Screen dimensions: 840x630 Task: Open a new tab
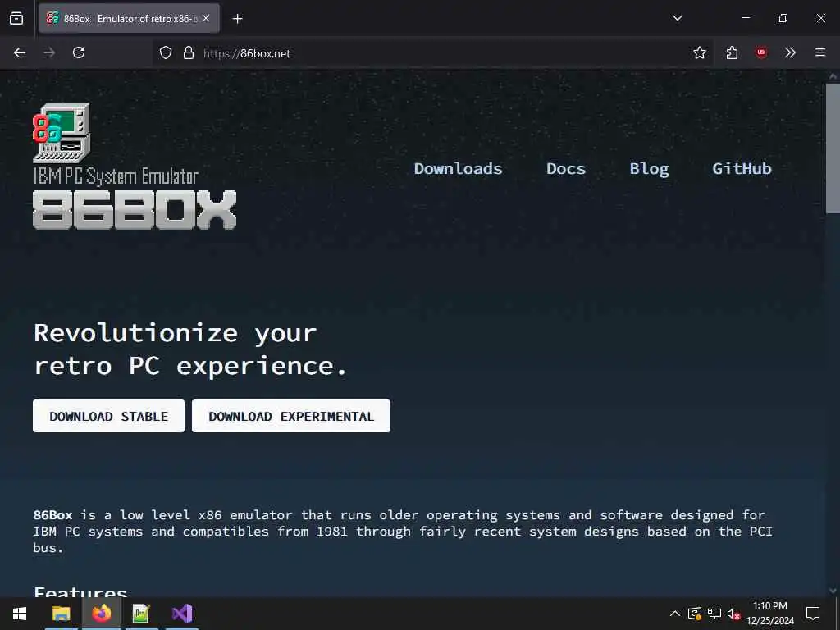point(237,19)
